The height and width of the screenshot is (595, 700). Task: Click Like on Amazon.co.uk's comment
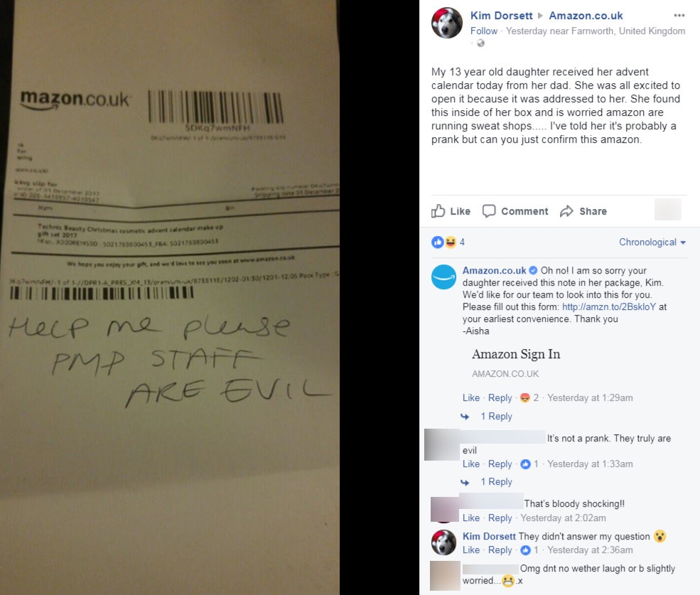point(471,397)
